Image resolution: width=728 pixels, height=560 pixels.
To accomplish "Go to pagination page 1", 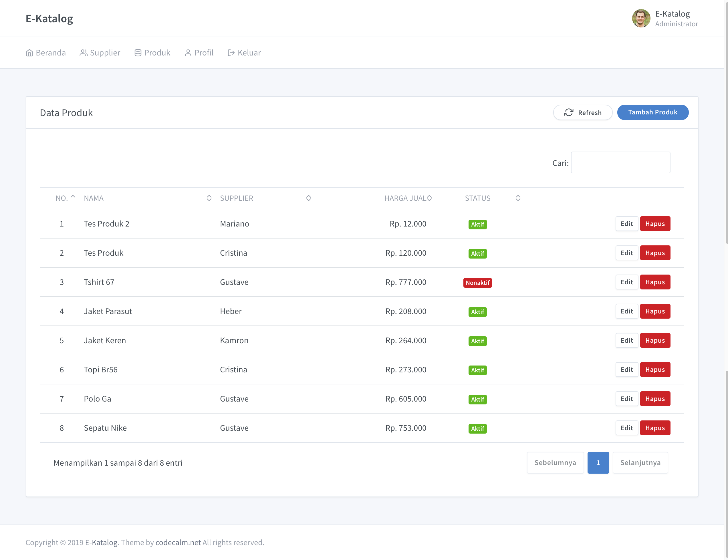I will click(x=598, y=463).
